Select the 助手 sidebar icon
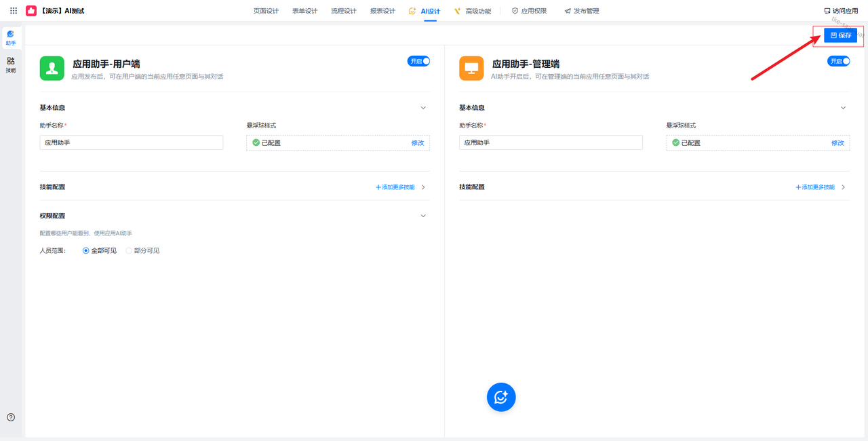 (x=11, y=37)
